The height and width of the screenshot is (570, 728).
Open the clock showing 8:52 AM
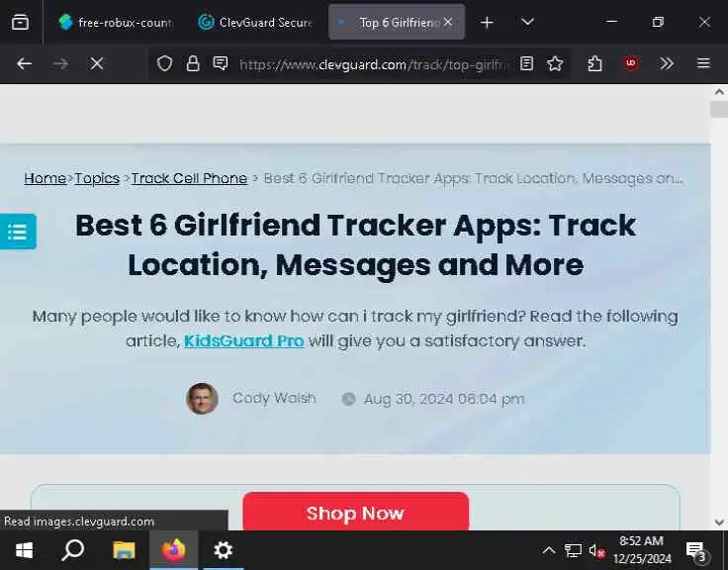(x=642, y=550)
